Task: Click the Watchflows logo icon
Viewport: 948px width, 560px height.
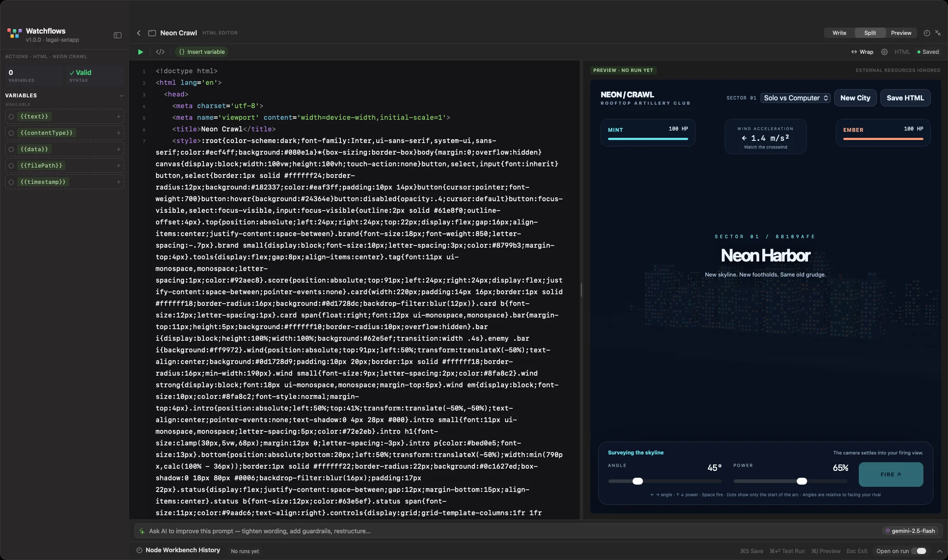Action: tap(14, 33)
